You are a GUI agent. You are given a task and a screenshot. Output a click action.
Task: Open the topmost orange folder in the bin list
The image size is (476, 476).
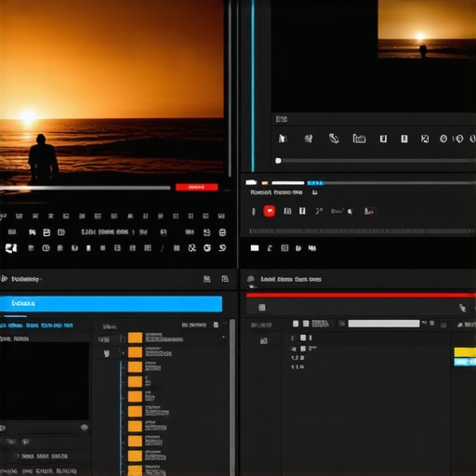pyautogui.click(x=136, y=337)
